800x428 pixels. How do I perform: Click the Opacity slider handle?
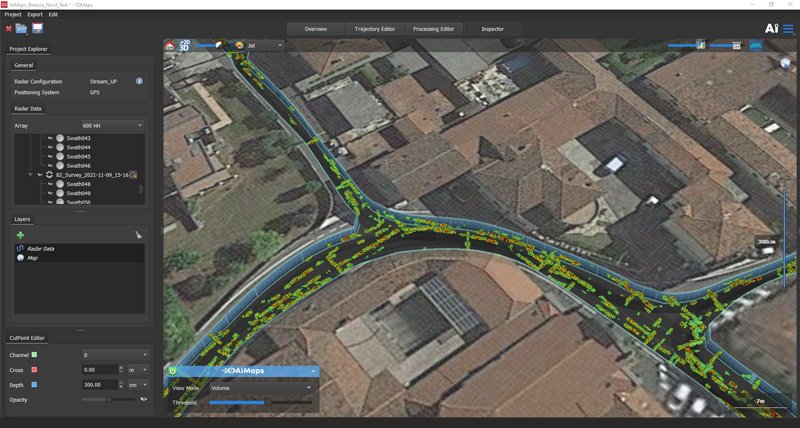click(108, 399)
